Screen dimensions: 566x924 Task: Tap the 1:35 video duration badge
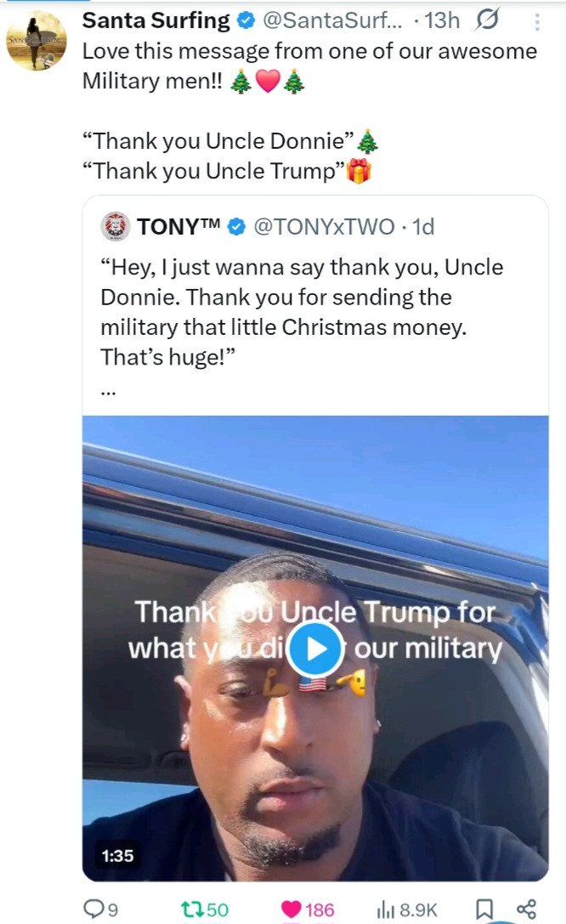(x=118, y=855)
